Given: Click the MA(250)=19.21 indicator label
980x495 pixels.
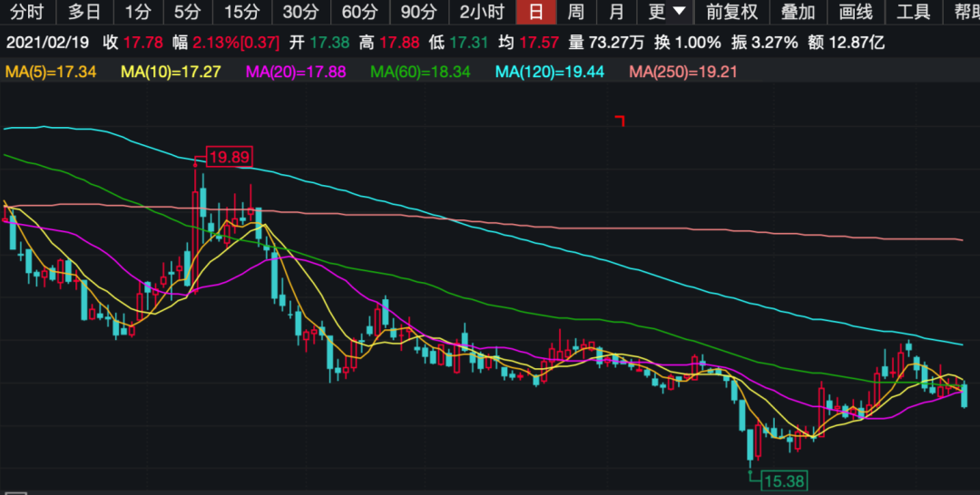Looking at the screenshot, I should [x=683, y=72].
